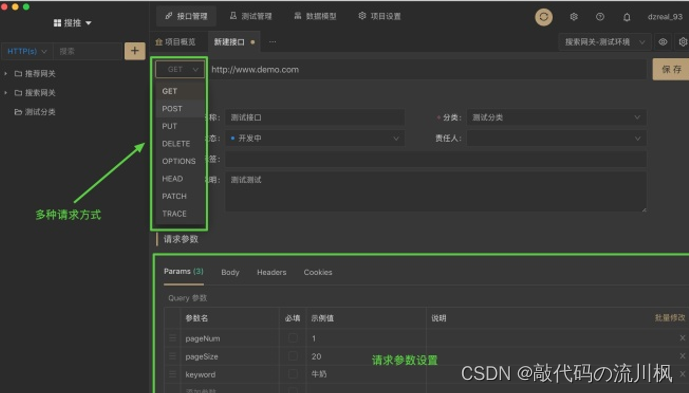Switch to Cookies request tab
The height and width of the screenshot is (393, 689).
click(318, 273)
